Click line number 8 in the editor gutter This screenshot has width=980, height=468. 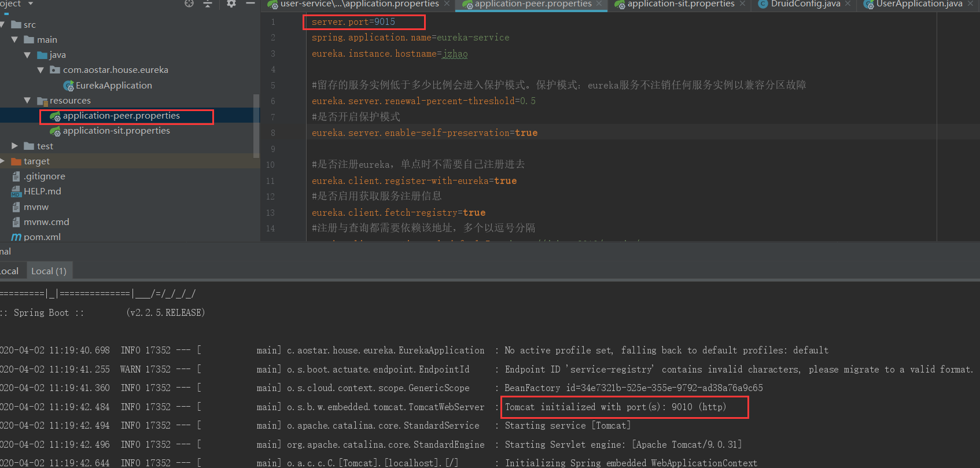pos(273,133)
